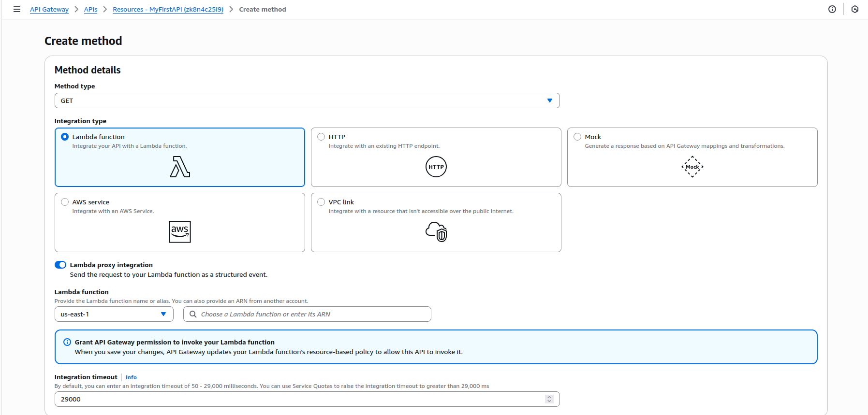Focus the Integration timeout 29000 field
The image size is (868, 415).
(x=307, y=399)
